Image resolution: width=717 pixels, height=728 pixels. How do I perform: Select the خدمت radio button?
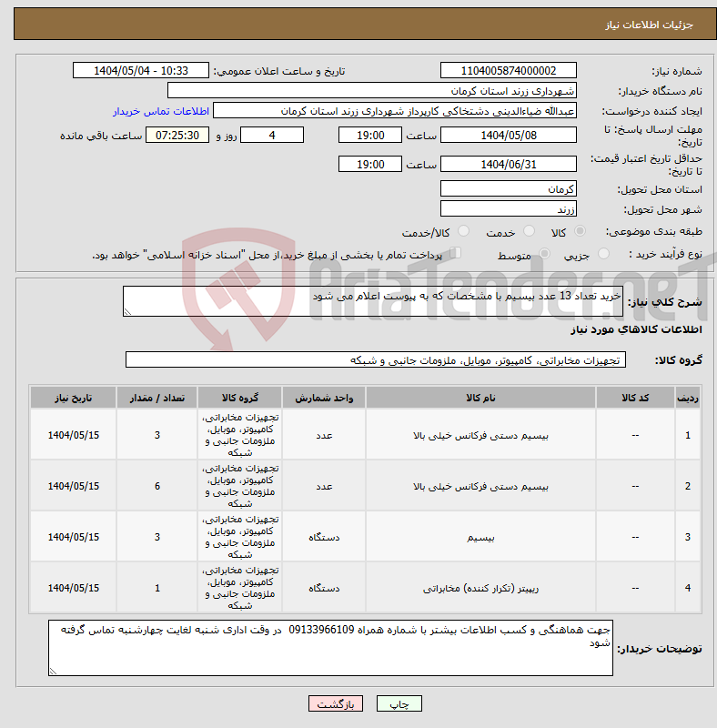pos(529,231)
